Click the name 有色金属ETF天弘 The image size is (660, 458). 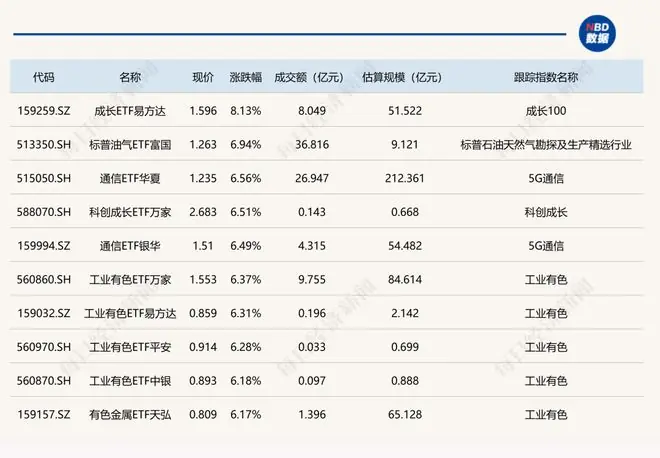coord(130,415)
